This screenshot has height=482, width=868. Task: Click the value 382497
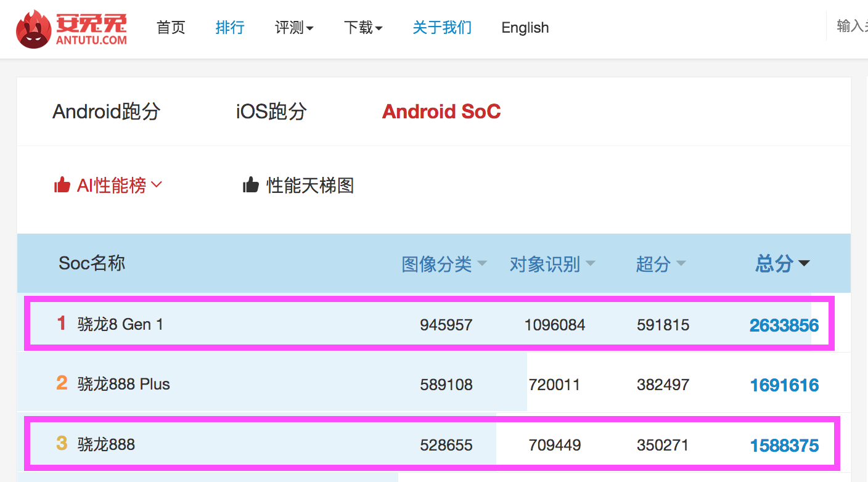(663, 385)
